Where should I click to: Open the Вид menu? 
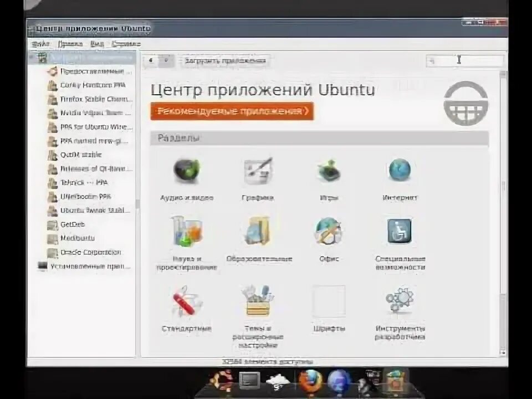(97, 44)
